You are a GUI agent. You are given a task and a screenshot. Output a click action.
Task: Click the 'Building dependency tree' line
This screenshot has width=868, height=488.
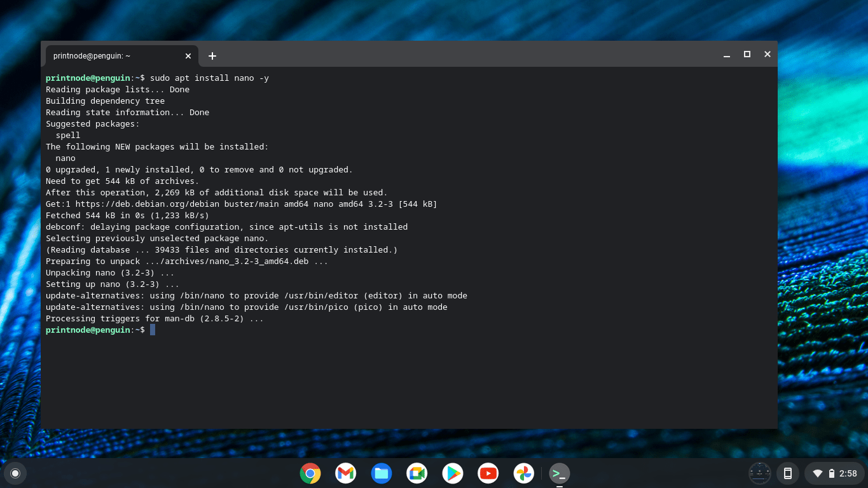106,101
